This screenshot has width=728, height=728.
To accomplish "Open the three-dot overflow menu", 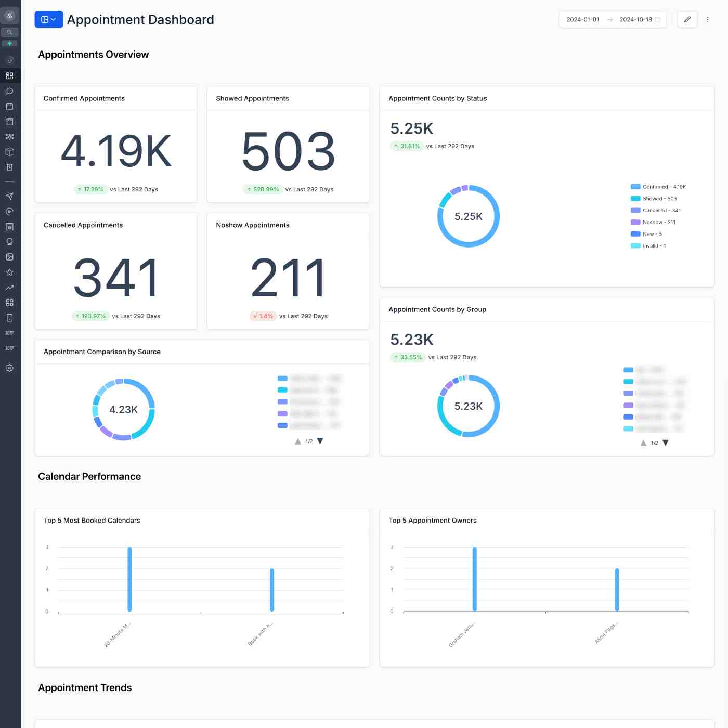I will (x=708, y=19).
